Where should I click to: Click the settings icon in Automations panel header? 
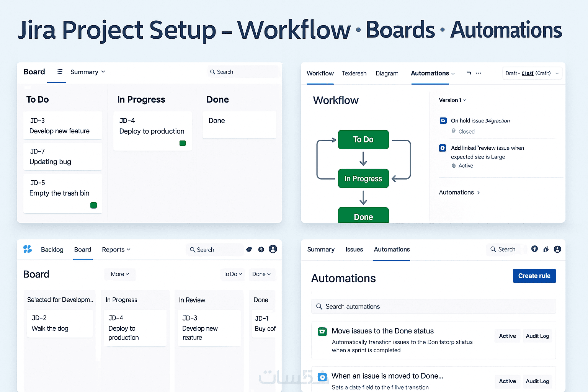click(546, 249)
